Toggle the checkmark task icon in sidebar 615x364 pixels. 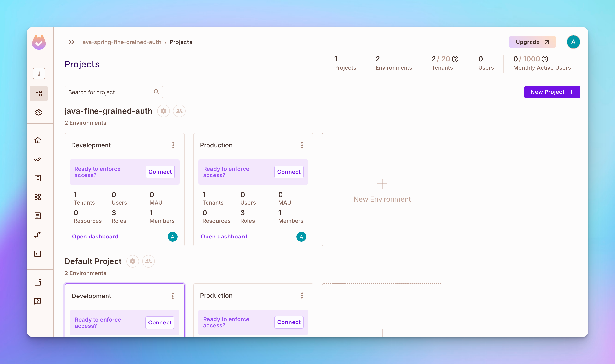click(x=38, y=159)
